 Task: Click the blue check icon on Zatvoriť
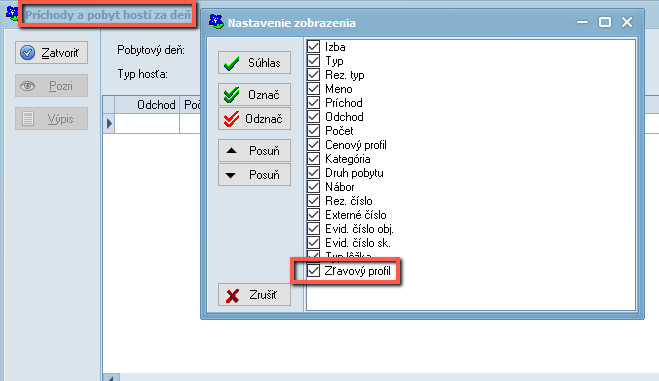[28, 53]
